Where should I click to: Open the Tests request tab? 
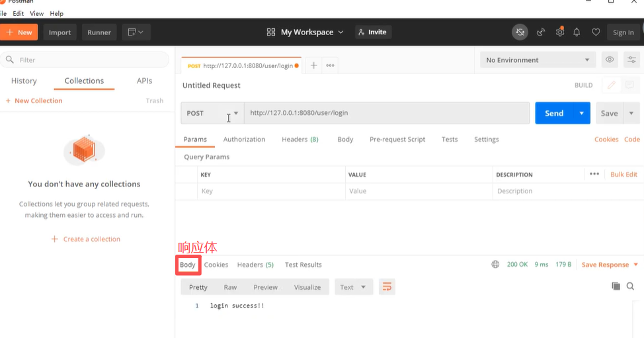450,139
